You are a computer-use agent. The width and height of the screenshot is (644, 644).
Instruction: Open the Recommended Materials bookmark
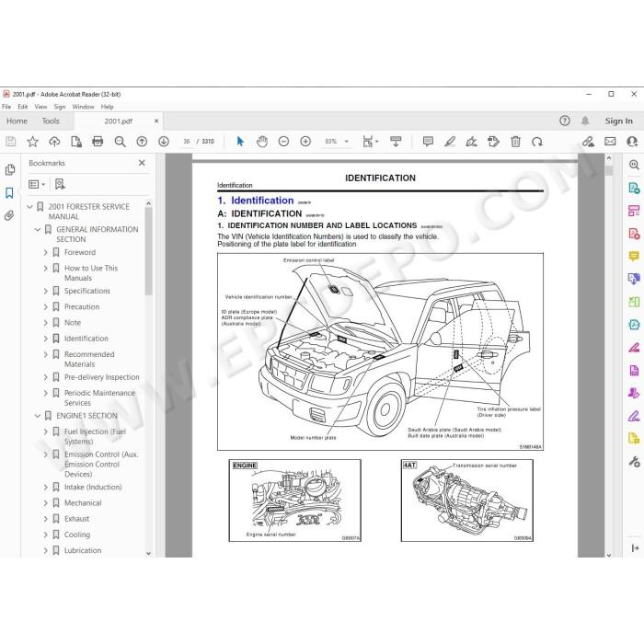pos(89,360)
